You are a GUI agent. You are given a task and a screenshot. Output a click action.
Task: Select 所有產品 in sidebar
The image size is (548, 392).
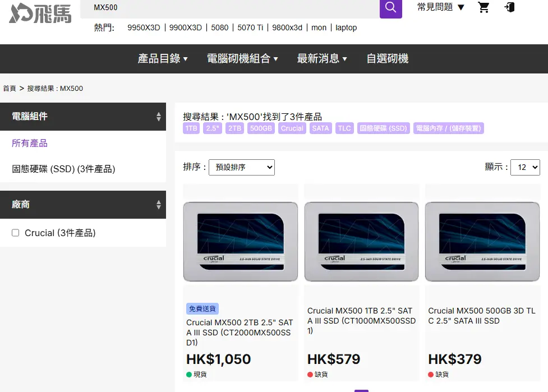(29, 143)
